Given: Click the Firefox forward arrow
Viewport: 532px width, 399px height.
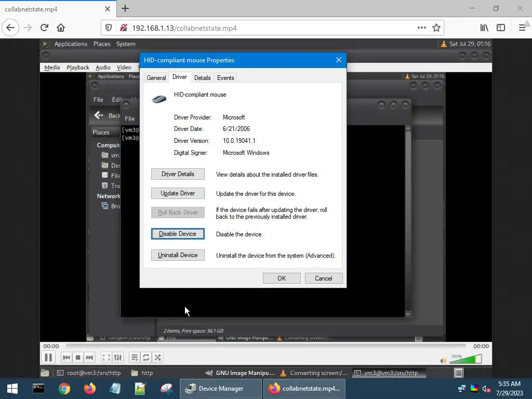Looking at the screenshot, I should point(28,28).
